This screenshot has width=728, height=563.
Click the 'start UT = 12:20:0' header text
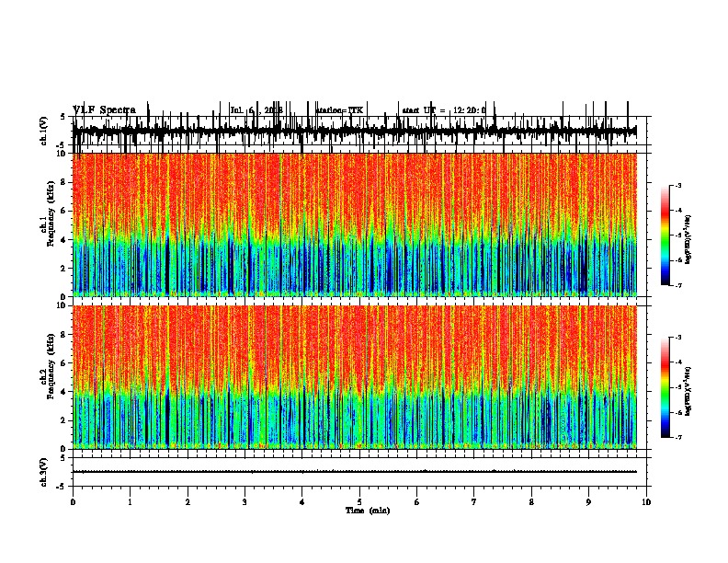coord(444,110)
